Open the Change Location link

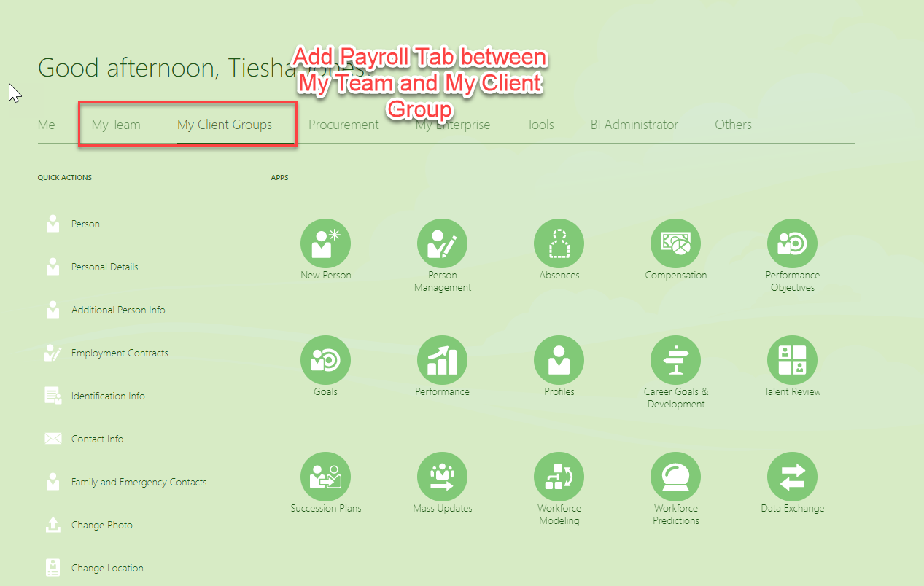tap(107, 568)
